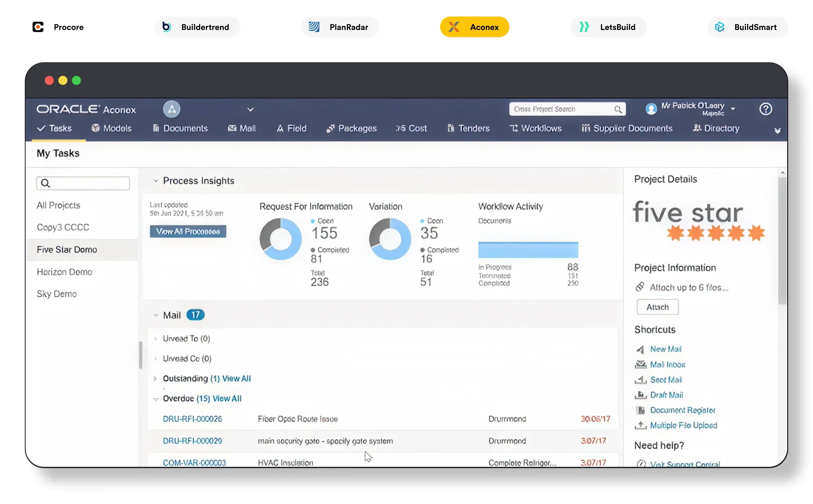Click the round project logo icon in header
Screen dimensions: 813x504
tap(171, 109)
